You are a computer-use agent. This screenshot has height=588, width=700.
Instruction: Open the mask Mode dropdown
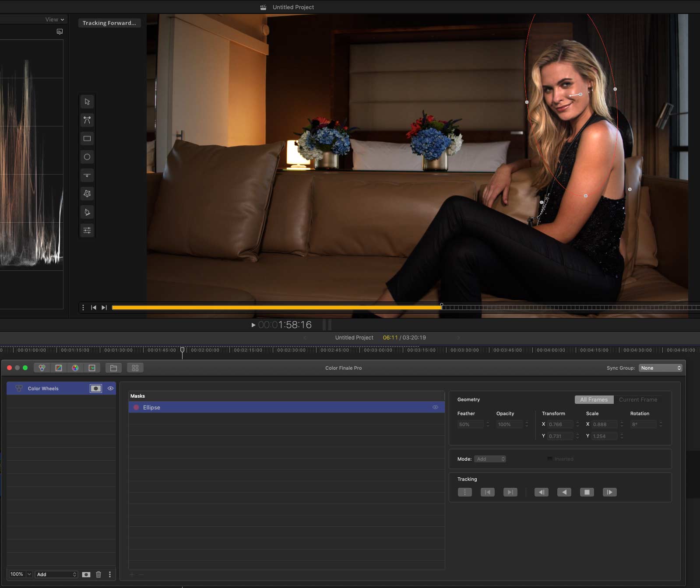pyautogui.click(x=490, y=459)
